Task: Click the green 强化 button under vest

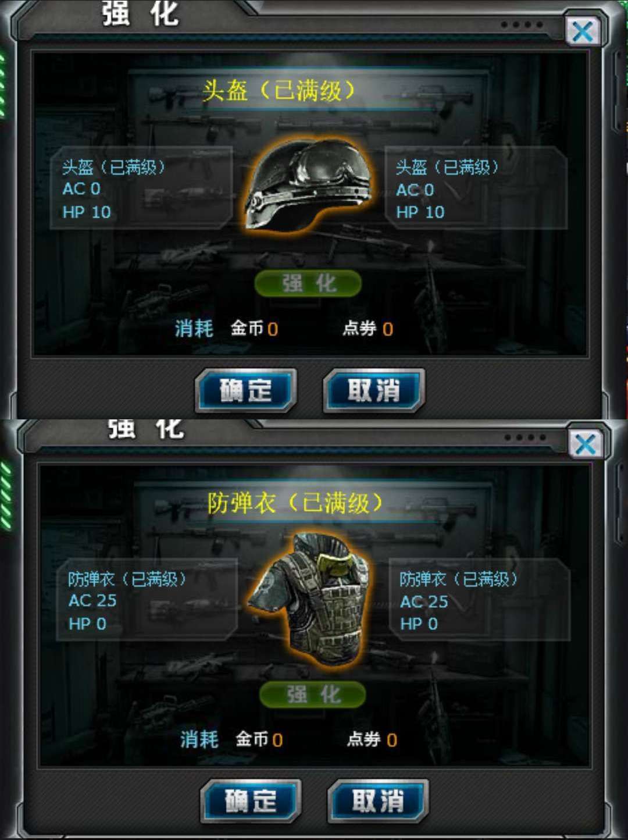Action: point(312,695)
